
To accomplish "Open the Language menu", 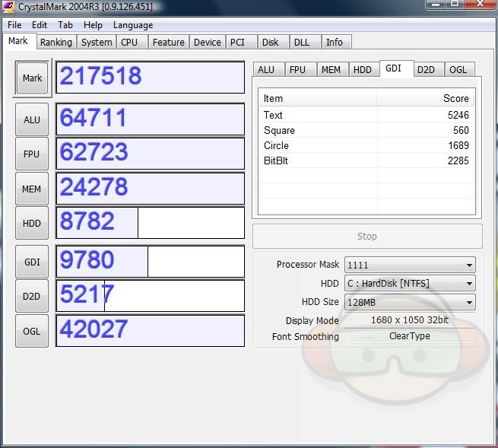I will point(133,25).
